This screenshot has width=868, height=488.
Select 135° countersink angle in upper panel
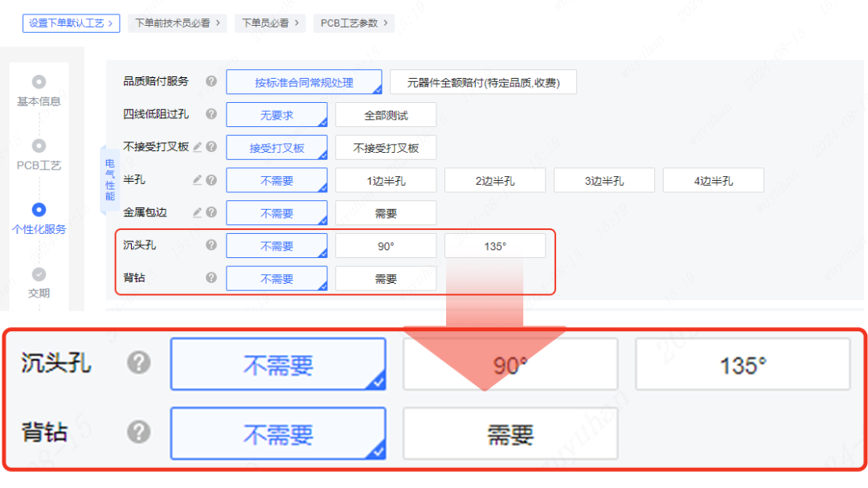point(495,246)
